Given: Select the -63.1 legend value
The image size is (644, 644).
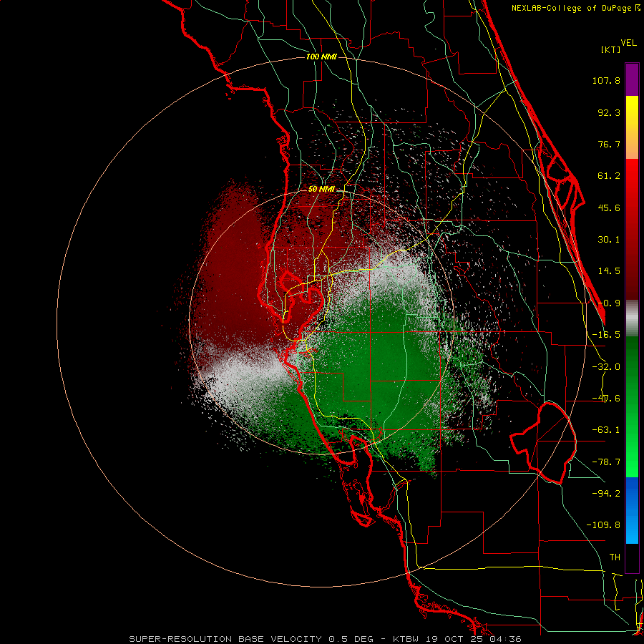Looking at the screenshot, I should pos(606,430).
